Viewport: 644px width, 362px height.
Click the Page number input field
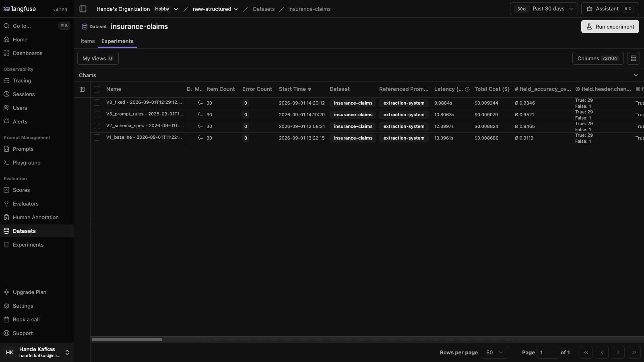547,352
